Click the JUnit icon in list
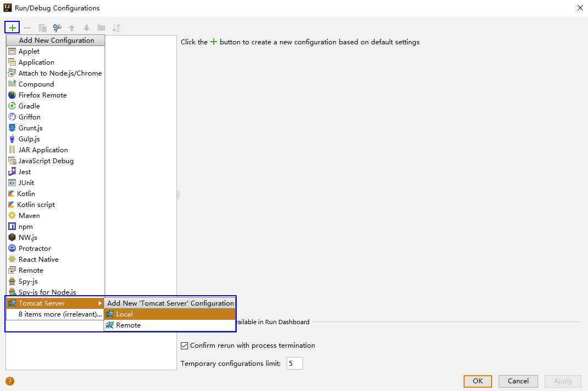The height and width of the screenshot is (391, 588). pyautogui.click(x=12, y=182)
